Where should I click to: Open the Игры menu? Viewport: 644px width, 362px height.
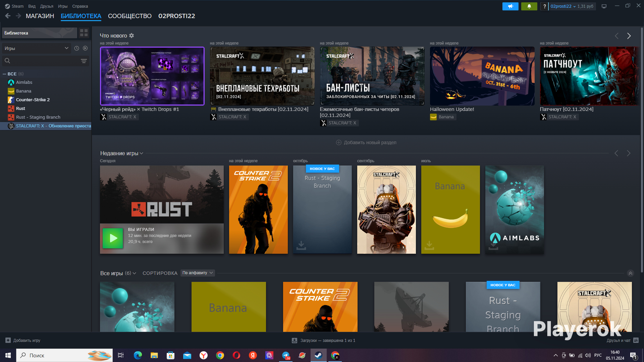click(x=63, y=6)
